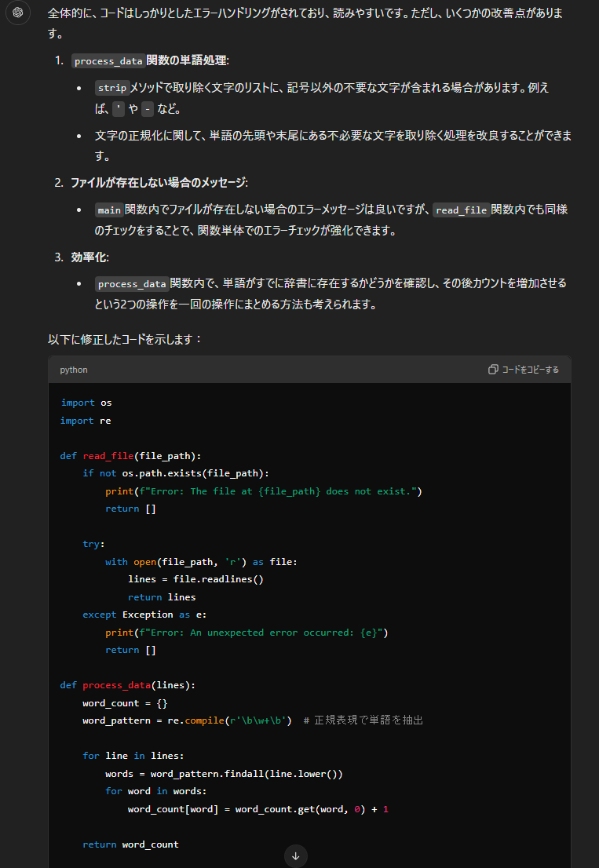The image size is (599, 868).
Task: Click the copy icon in code header
Action: pos(493,370)
